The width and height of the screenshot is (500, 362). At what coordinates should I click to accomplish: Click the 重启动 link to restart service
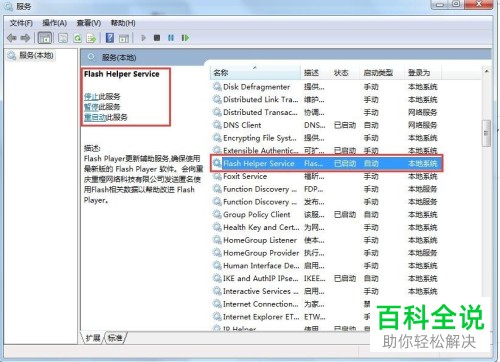(95, 117)
